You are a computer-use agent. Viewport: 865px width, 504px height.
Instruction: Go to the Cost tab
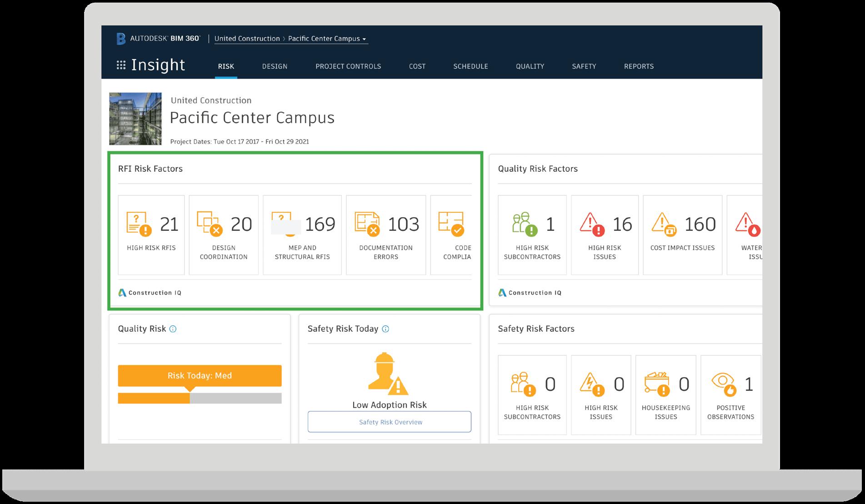point(417,66)
